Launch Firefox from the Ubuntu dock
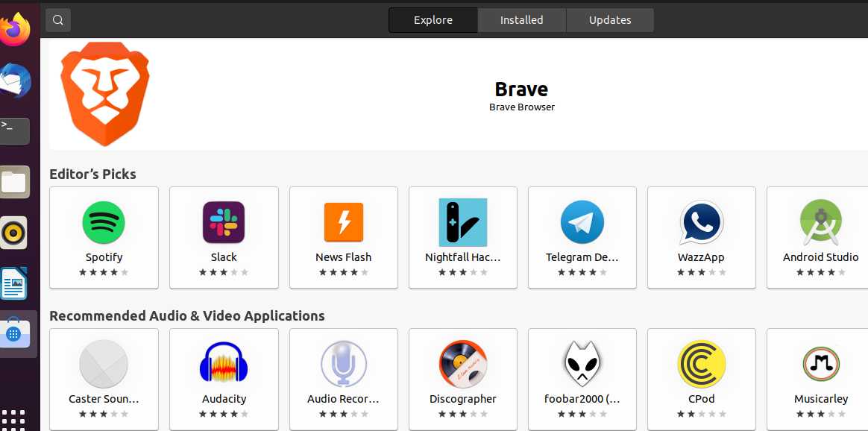Viewport: 868px width, 431px height. click(x=15, y=30)
